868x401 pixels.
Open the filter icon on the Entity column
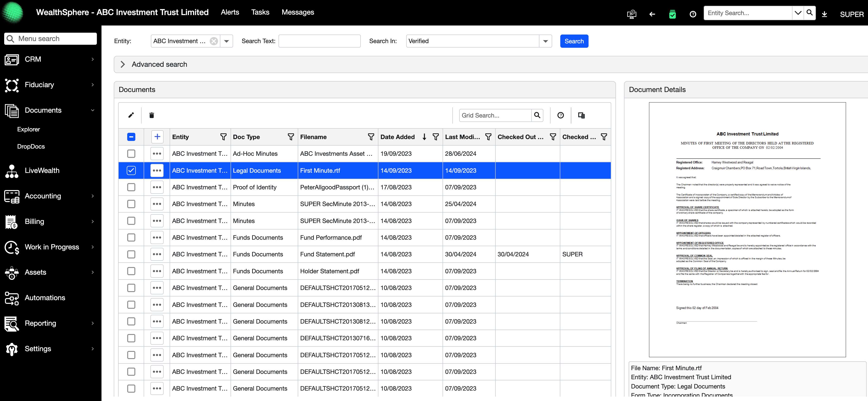[223, 137]
